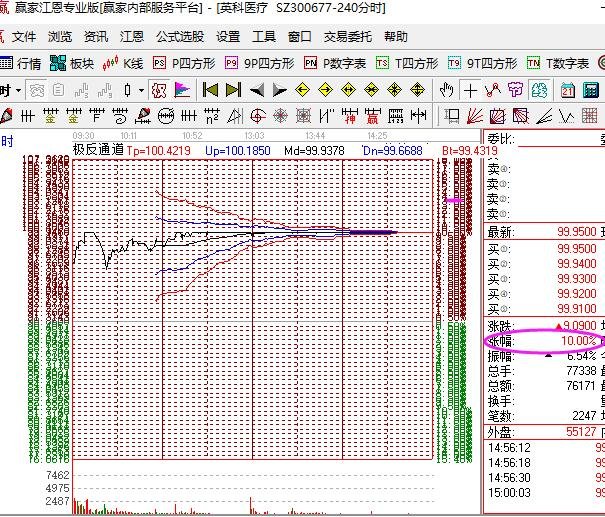Viewport: 605px width, 517px height.
Task: Select the circular ruler gauge icon
Action: pyautogui.click(x=166, y=115)
